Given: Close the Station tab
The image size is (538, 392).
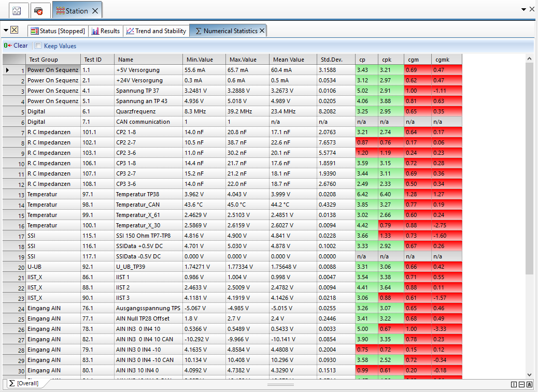Looking at the screenshot, I should [x=95, y=11].
